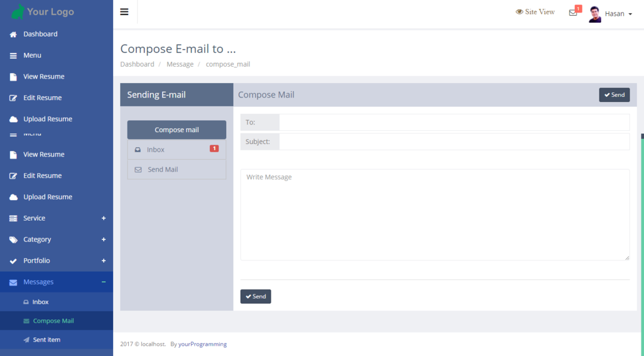644x356 pixels.
Task: Click the hamburger sidebar toggle icon
Action: (124, 12)
